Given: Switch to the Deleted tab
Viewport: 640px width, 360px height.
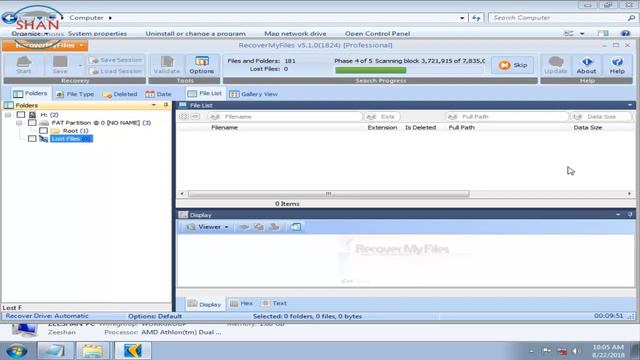Looking at the screenshot, I should pyautogui.click(x=120, y=94).
